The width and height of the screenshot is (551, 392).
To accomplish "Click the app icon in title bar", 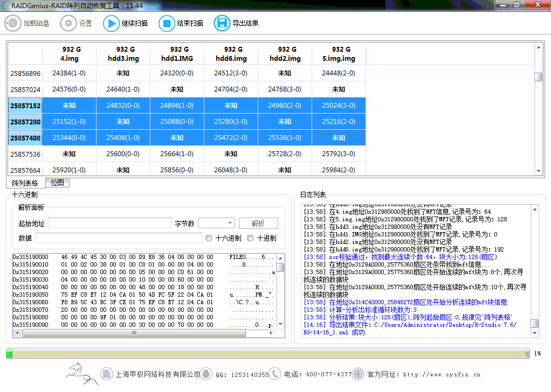I will pos(4,5).
